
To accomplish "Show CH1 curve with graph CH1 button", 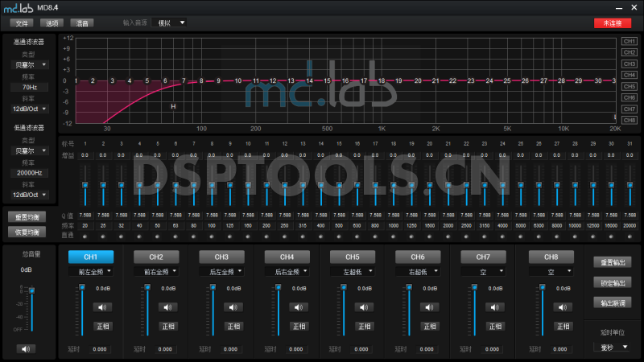I will click(630, 41).
